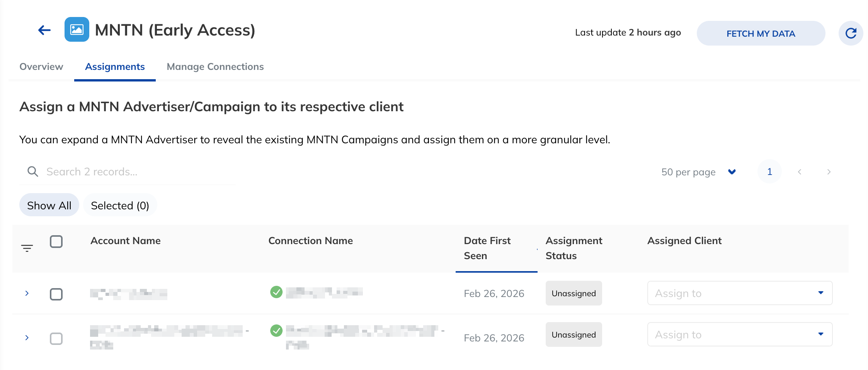Viewport: 868px width, 370px height.
Task: Click the MNTN integration image icon
Action: (x=77, y=29)
